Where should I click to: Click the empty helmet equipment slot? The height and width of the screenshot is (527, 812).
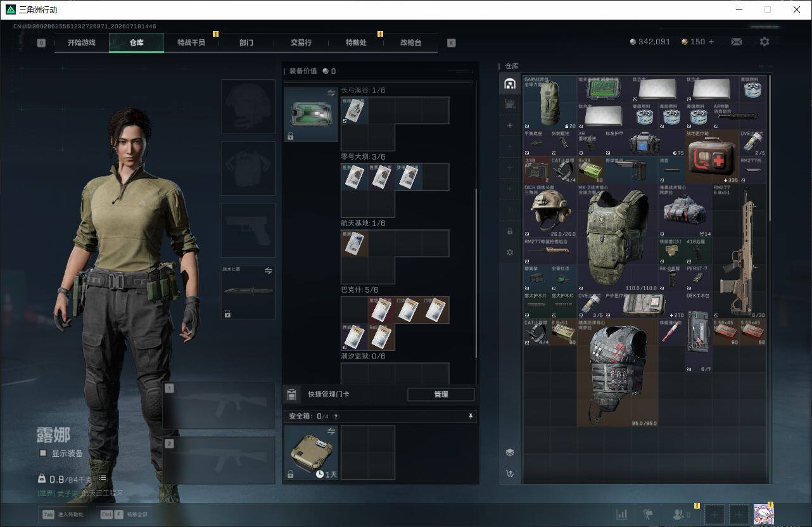(248, 106)
